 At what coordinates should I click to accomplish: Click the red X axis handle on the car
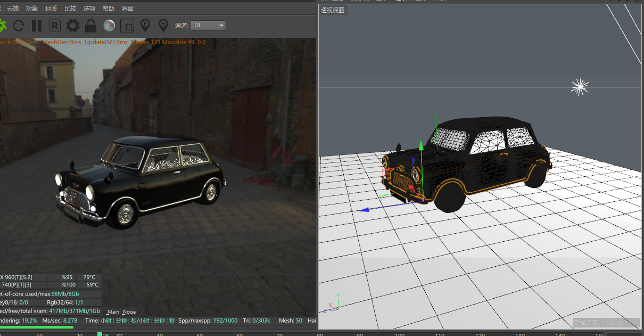[x=410, y=187]
